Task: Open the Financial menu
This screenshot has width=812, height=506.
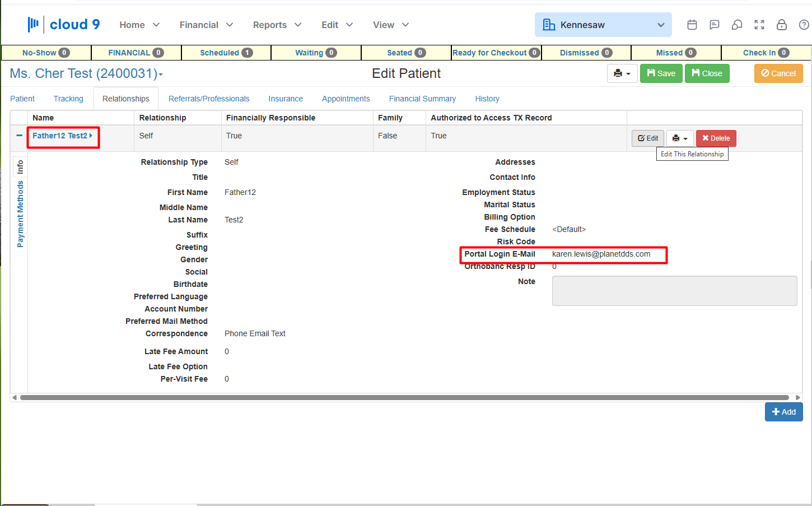Action: (206, 25)
